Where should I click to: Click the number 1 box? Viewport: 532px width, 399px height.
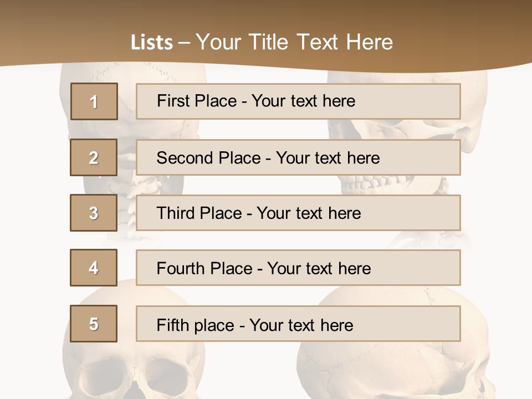pos(94,101)
